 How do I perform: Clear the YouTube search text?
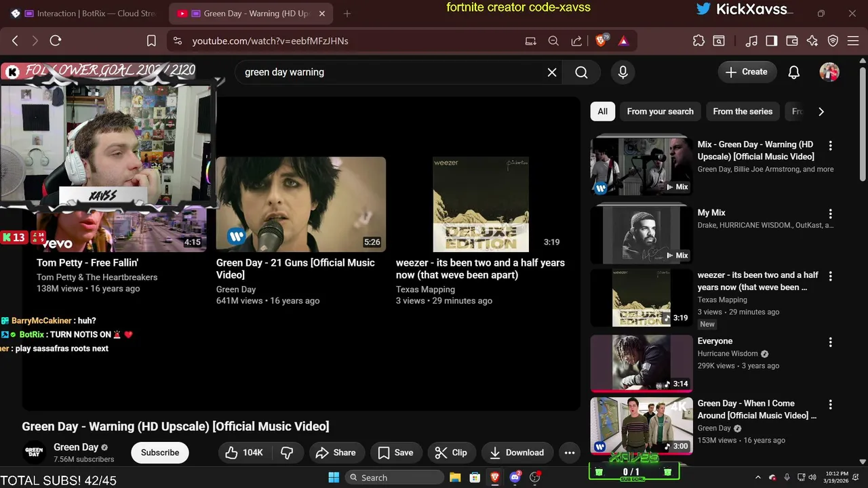point(552,72)
